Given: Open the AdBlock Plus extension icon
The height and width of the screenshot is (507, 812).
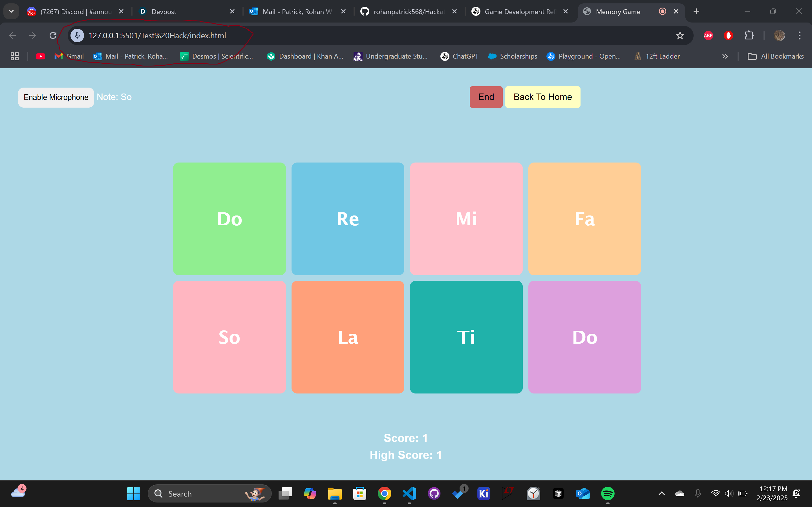Looking at the screenshot, I should pyautogui.click(x=708, y=35).
